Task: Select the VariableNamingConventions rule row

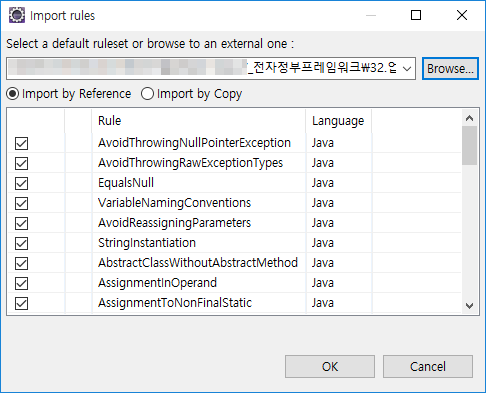Action: point(234,203)
